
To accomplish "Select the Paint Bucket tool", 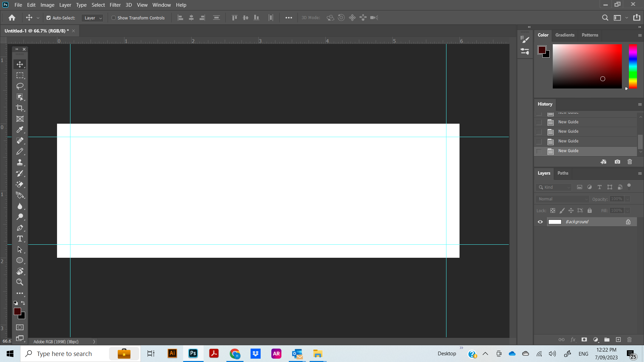I will (20, 195).
